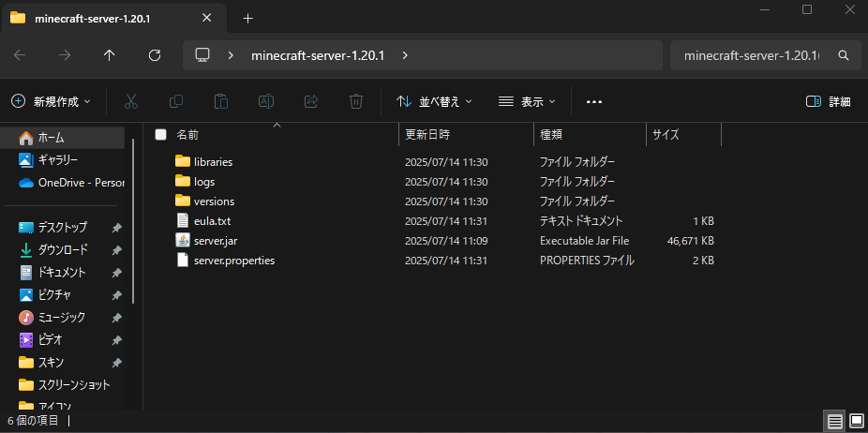
Task: Expand chevron after minecraft-server-1.20.1 path
Action: point(405,55)
